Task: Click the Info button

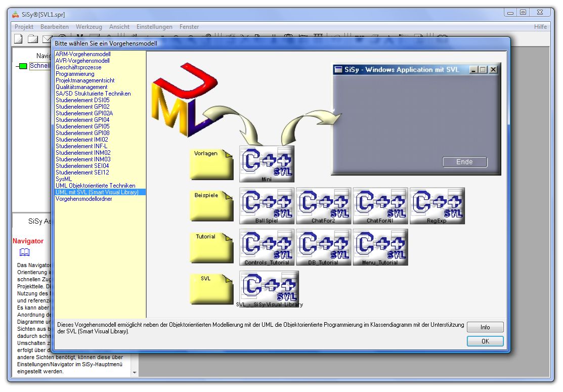Action: (485, 327)
